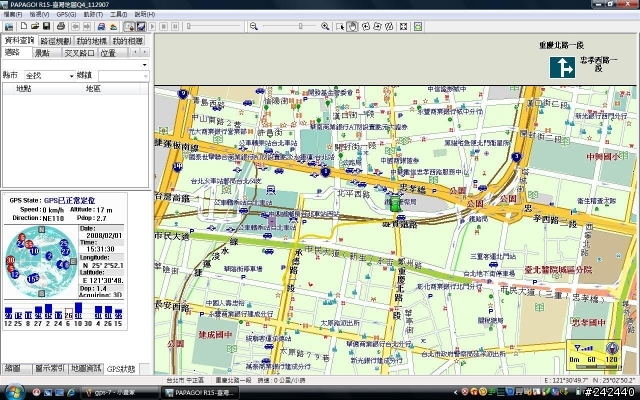Click the fit-to-full-extent arrows icon
The width and height of the screenshot is (640, 400).
click(403, 27)
